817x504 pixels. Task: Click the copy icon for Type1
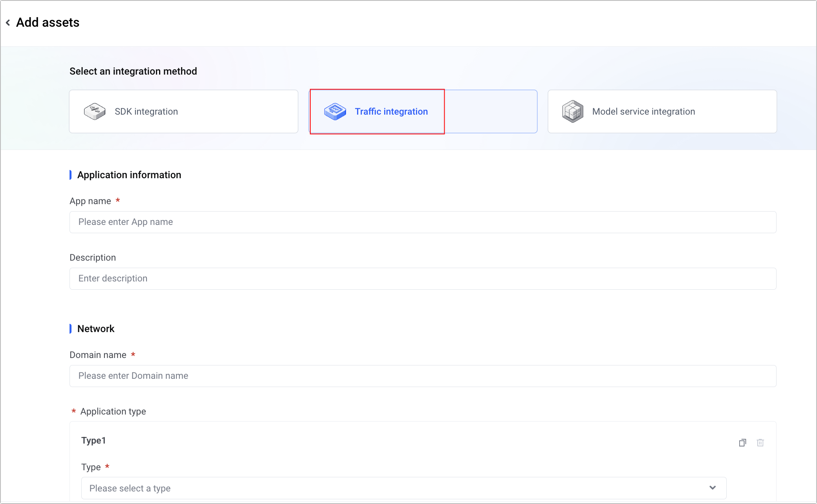coord(742,443)
